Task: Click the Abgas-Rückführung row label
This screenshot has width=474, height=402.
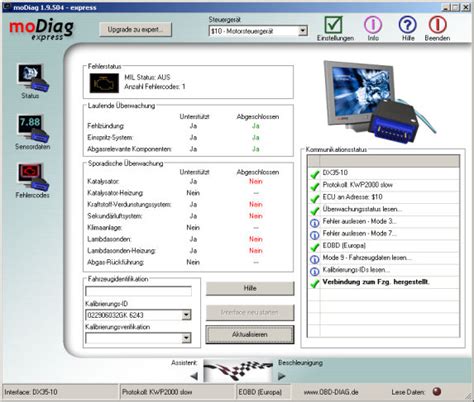Action: coord(115,262)
